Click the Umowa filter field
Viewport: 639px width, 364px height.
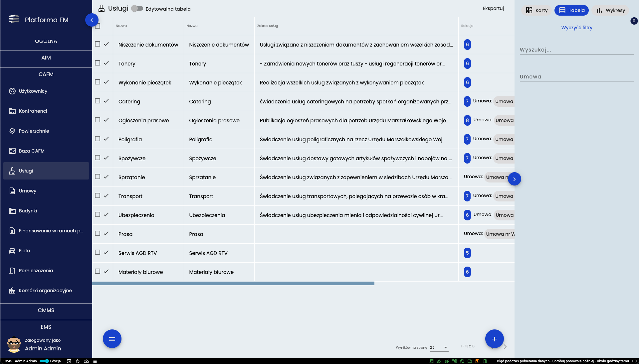[577, 77]
